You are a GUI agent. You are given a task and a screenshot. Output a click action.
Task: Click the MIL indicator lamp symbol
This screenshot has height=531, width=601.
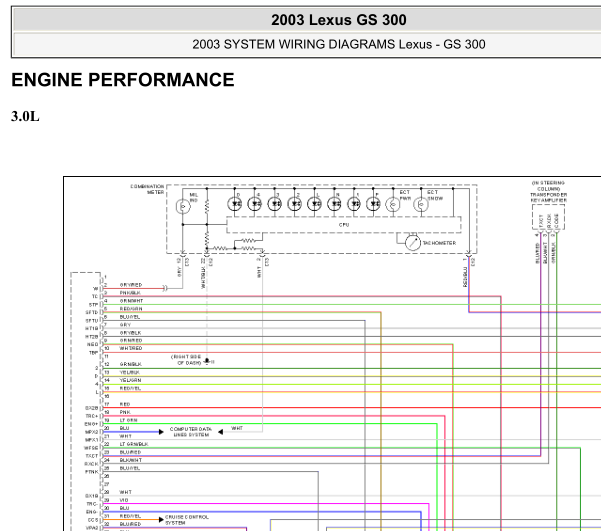182,205
